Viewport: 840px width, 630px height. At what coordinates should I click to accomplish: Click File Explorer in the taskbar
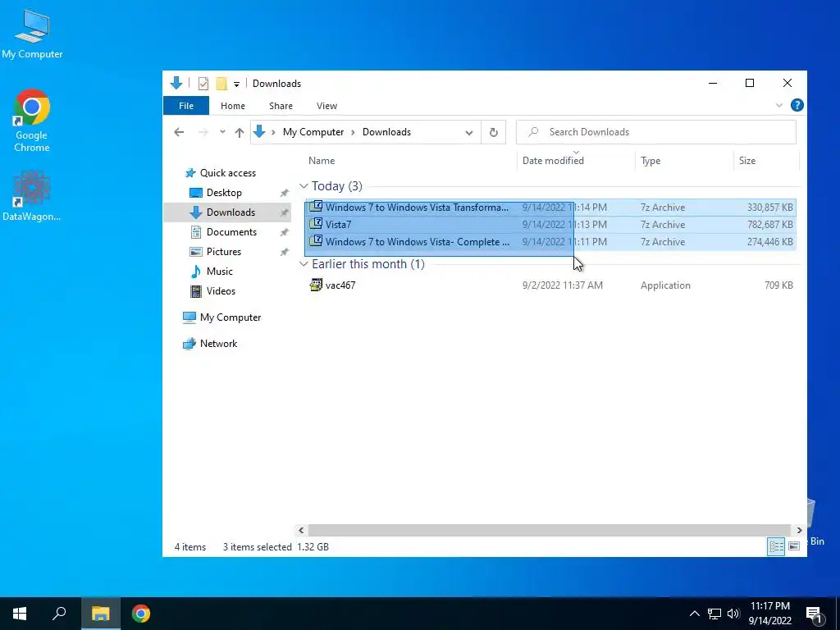pyautogui.click(x=100, y=614)
